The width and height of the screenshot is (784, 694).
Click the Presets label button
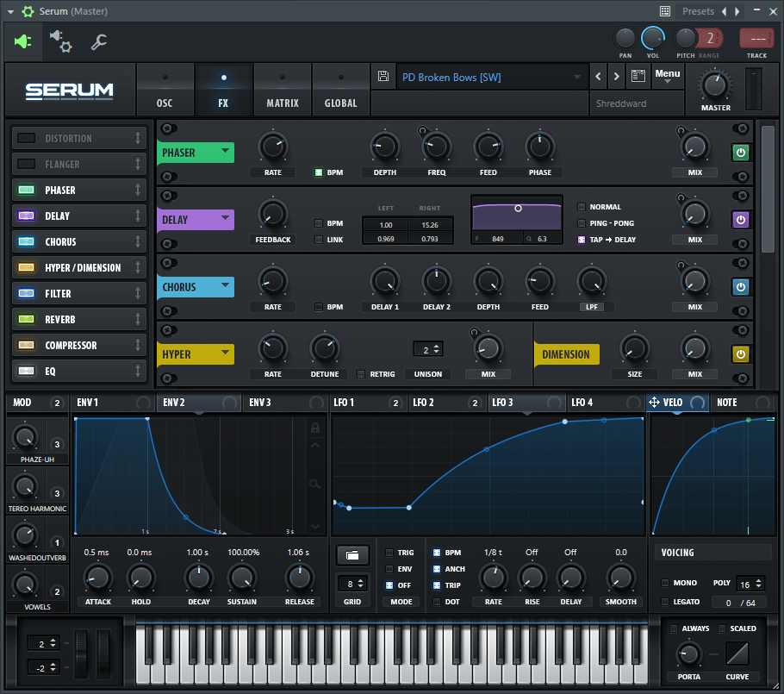pos(698,11)
